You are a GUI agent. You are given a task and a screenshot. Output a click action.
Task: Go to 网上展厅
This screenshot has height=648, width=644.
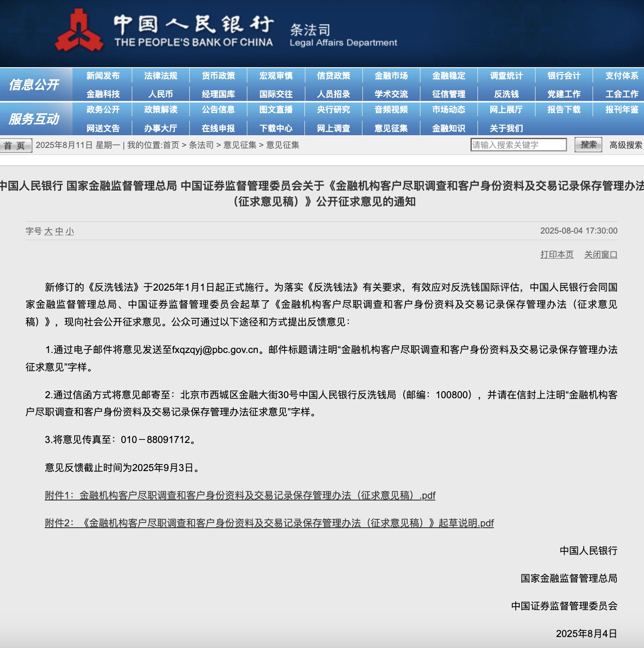pyautogui.click(x=507, y=109)
